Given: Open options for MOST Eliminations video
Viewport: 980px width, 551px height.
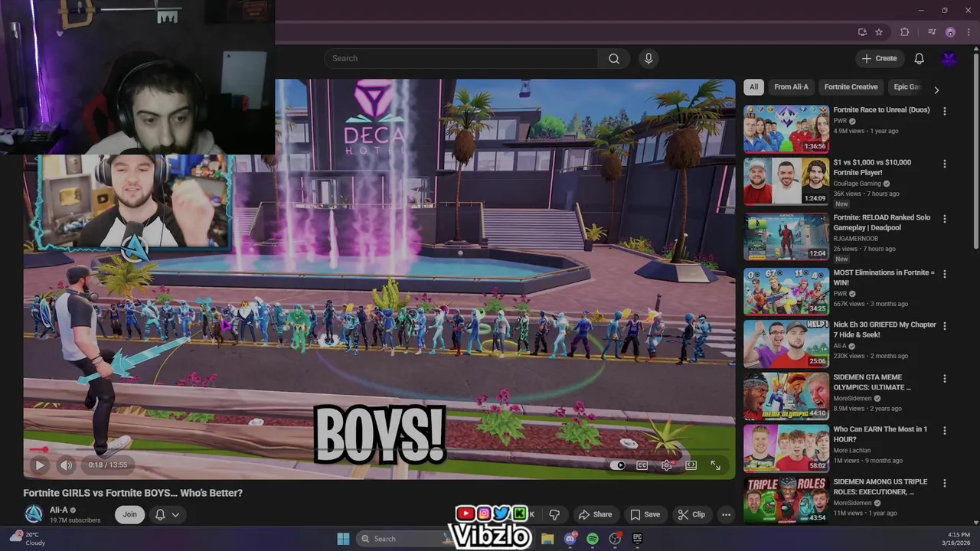Looking at the screenshot, I should pos(944,274).
